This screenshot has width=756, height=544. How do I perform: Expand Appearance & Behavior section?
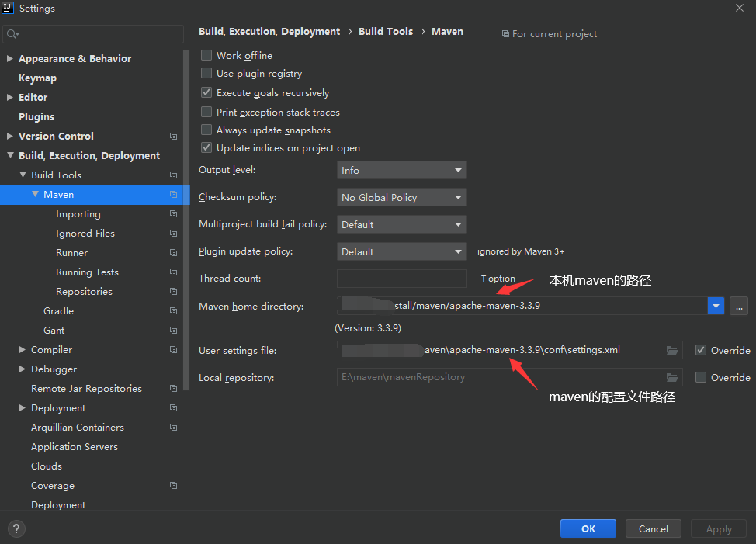click(x=9, y=58)
